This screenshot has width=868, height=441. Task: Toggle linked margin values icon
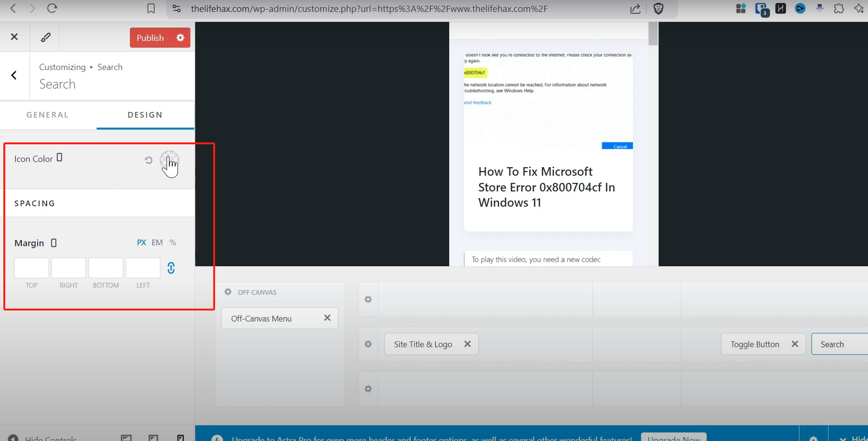coord(171,268)
